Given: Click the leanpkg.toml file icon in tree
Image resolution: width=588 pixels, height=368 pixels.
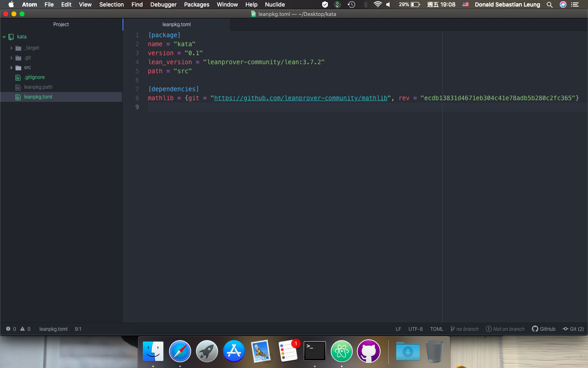Looking at the screenshot, I should point(18,97).
